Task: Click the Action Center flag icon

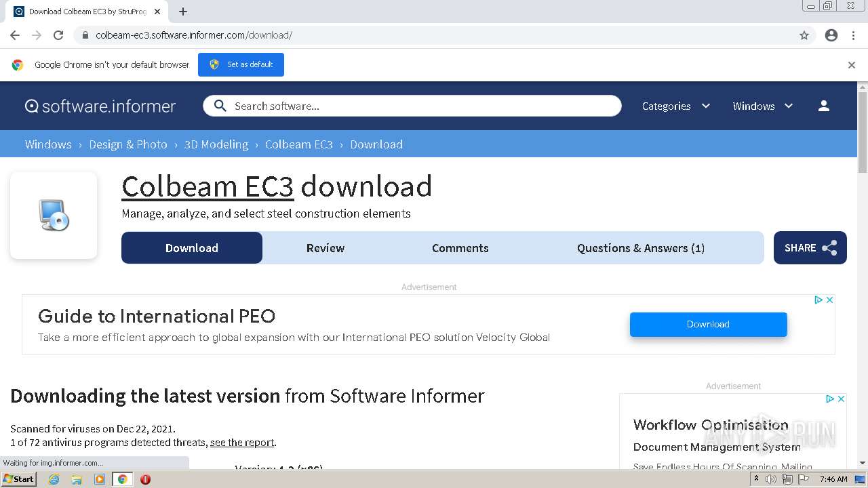Action: click(804, 479)
